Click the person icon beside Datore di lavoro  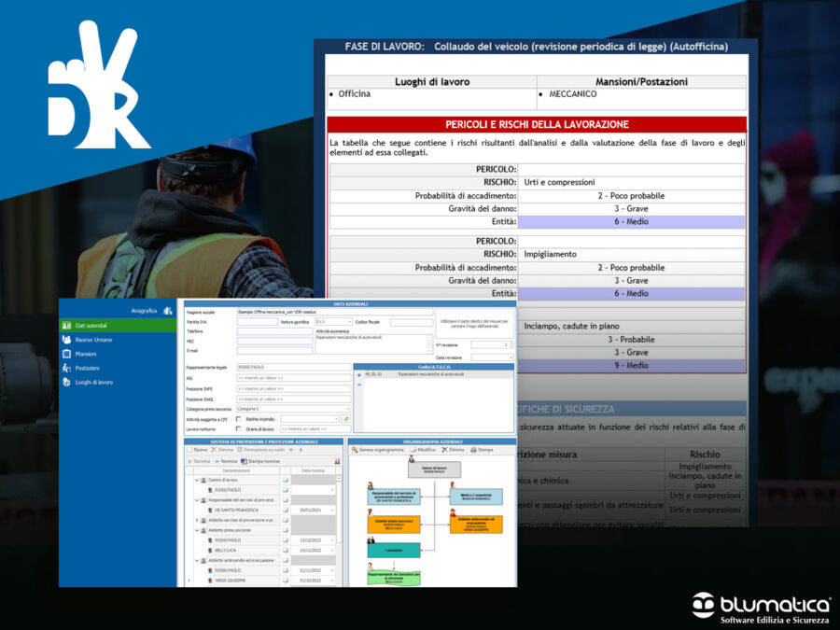pos(203,480)
